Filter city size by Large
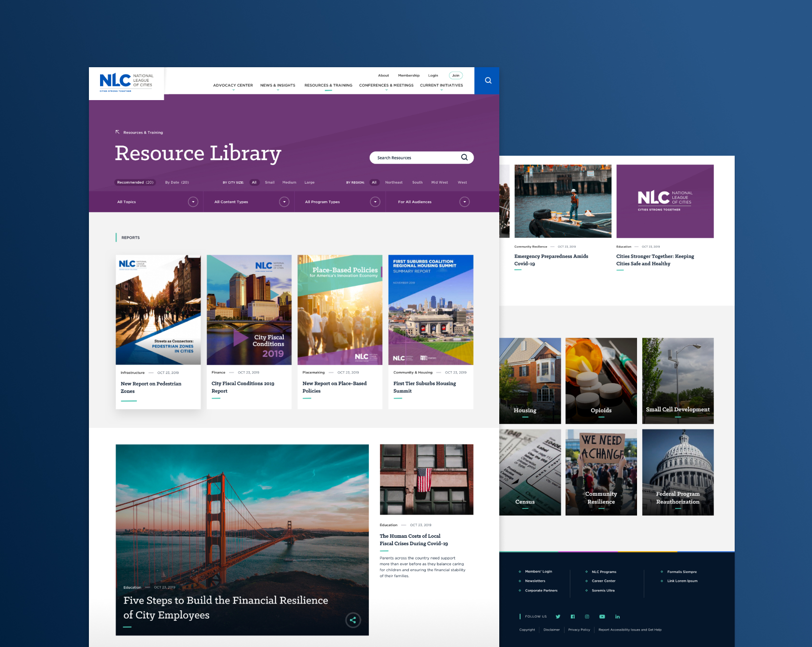The image size is (812, 647). 309,182
